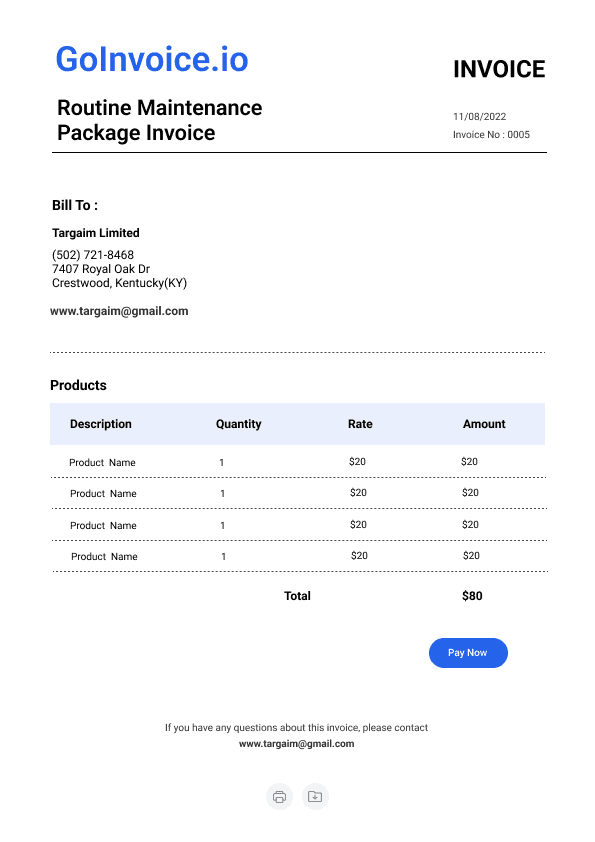Click the footer contact email www.targaim@gmail.com

[x=296, y=744]
